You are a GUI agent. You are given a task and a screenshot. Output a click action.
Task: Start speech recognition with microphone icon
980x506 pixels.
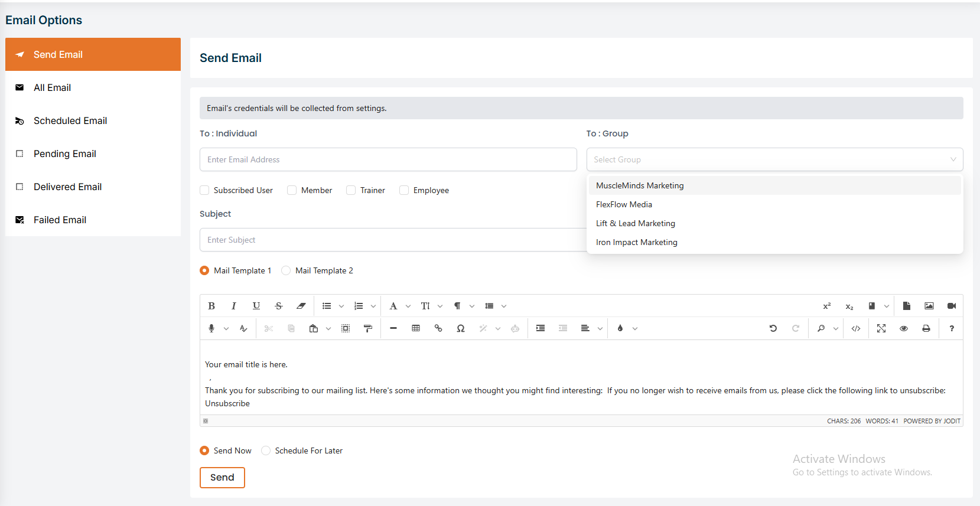point(211,328)
